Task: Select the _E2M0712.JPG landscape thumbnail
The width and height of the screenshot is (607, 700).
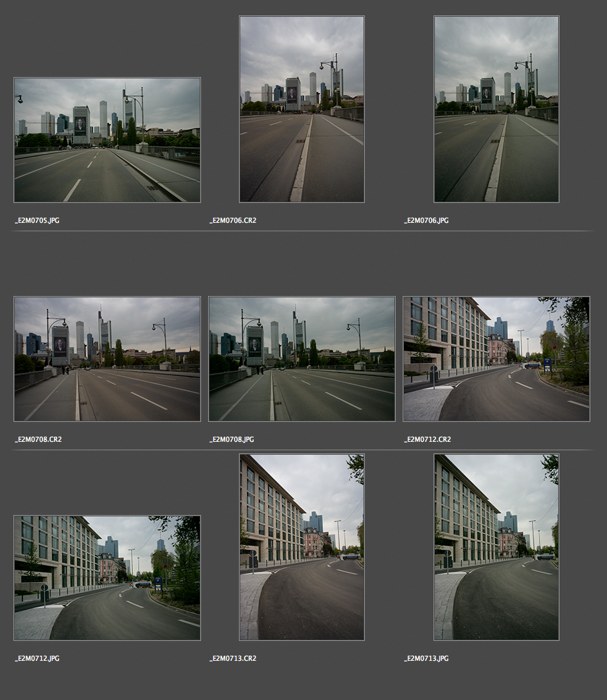Action: coord(107,578)
